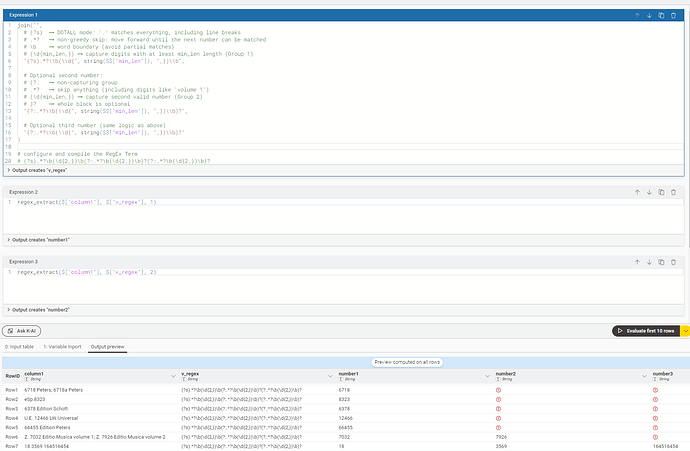Duplicate Expression 1 with copy icon
The height and width of the screenshot is (451, 690).
tap(662, 16)
